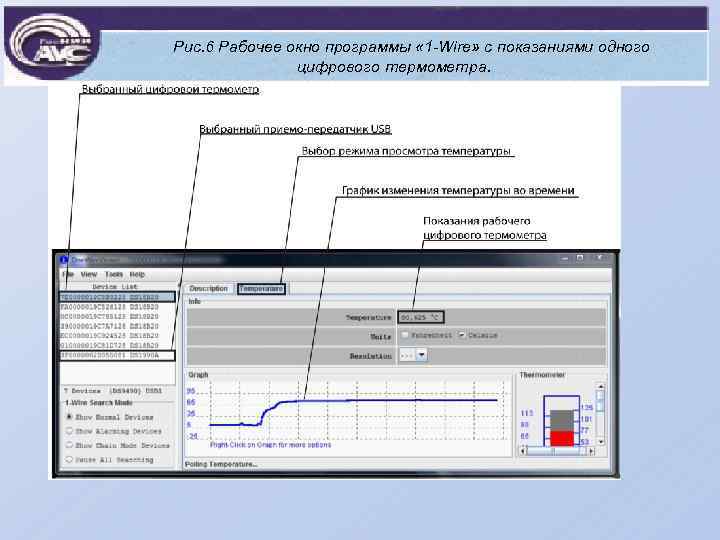Viewport: 720px width, 540px height.
Task: Click the application icon in title bar
Action: pos(64,259)
